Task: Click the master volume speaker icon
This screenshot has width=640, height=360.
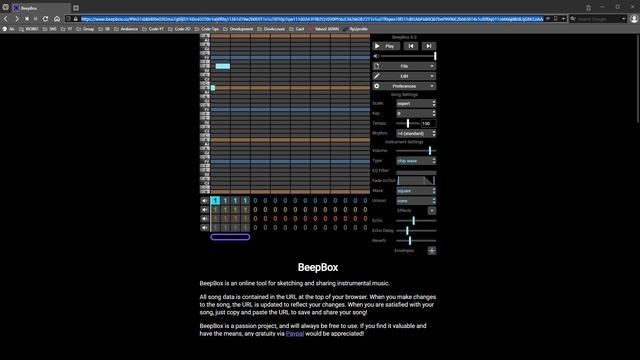Action: pyautogui.click(x=376, y=56)
